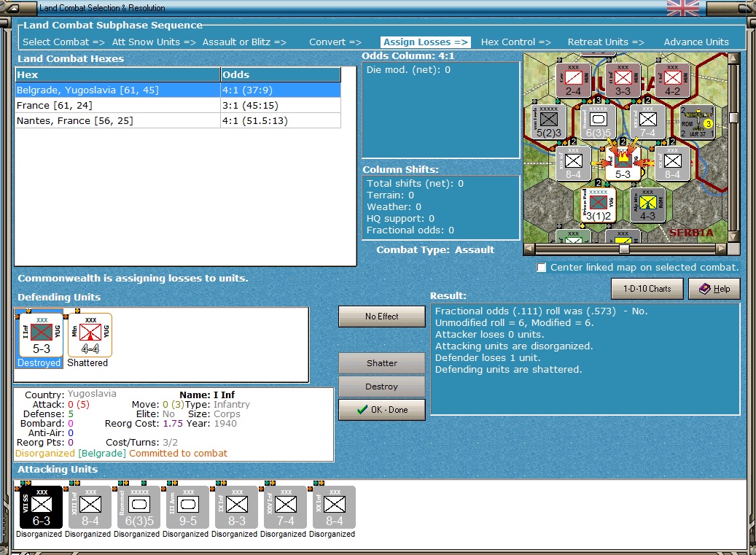The width and height of the screenshot is (756, 555).
Task: Click the Prince Paul 3(1)2 HQ counter on map
Action: [599, 206]
